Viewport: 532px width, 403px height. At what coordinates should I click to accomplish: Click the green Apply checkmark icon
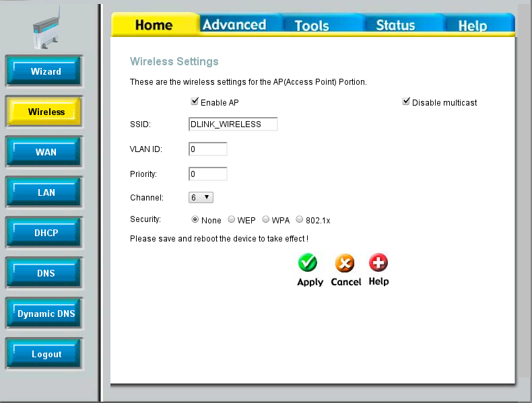[308, 262]
